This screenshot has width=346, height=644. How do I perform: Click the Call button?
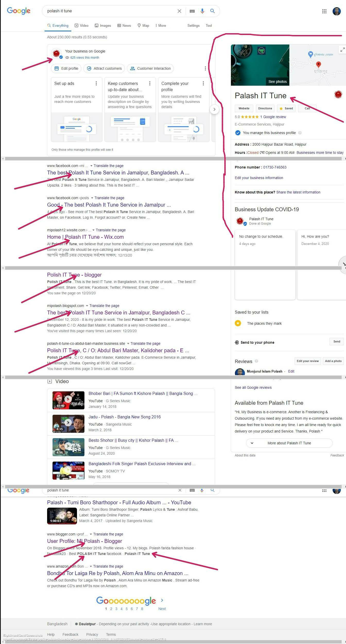click(307, 108)
